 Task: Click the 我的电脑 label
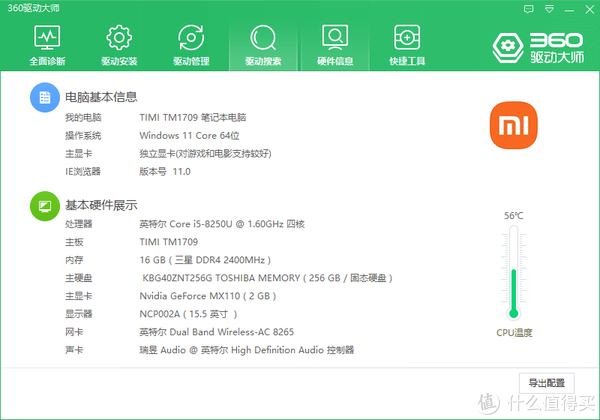tap(83, 117)
